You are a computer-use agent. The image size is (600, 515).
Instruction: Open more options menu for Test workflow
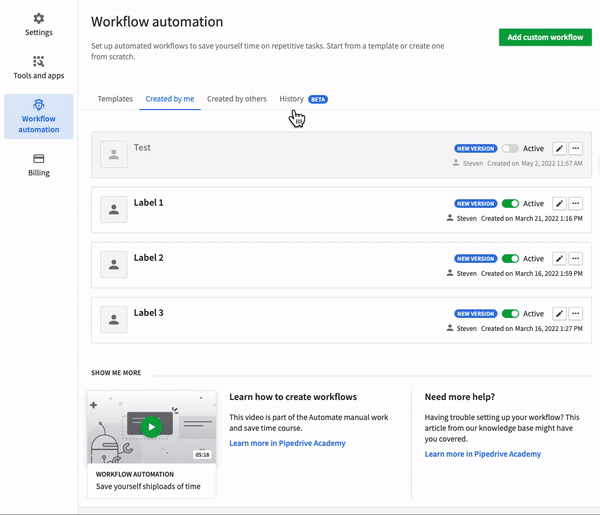pos(575,148)
